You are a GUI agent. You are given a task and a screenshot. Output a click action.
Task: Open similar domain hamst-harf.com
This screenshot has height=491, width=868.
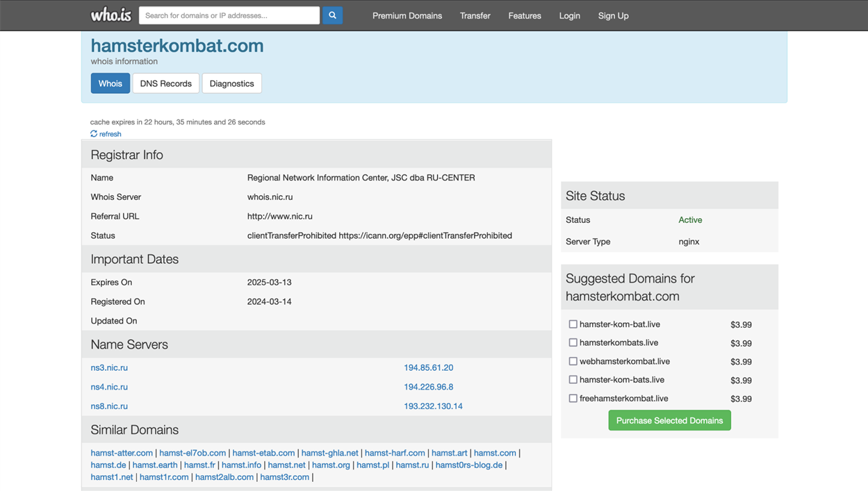tap(395, 453)
